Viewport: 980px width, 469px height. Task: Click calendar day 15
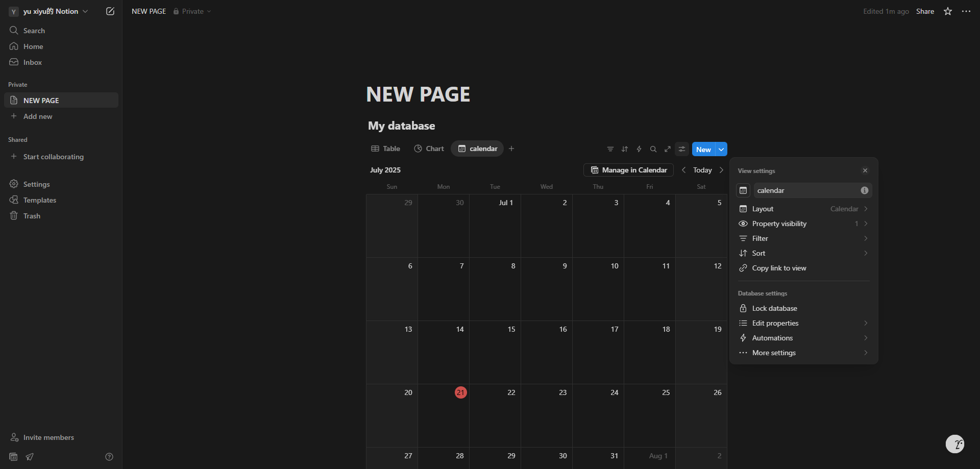point(495,352)
